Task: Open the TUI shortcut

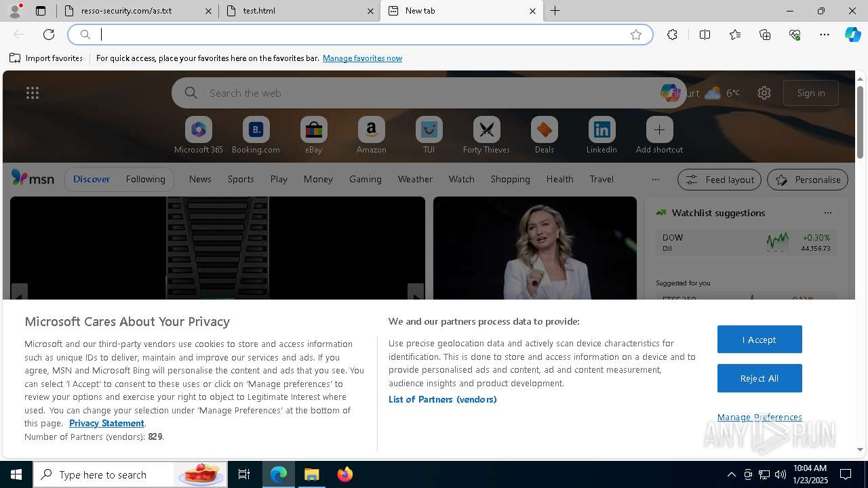Action: tap(429, 135)
